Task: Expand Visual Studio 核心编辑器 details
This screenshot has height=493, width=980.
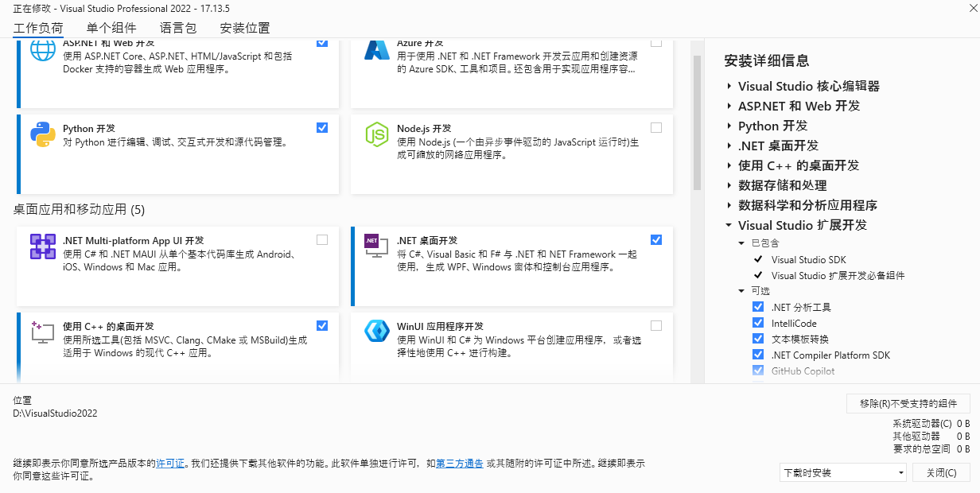Action: [x=729, y=86]
